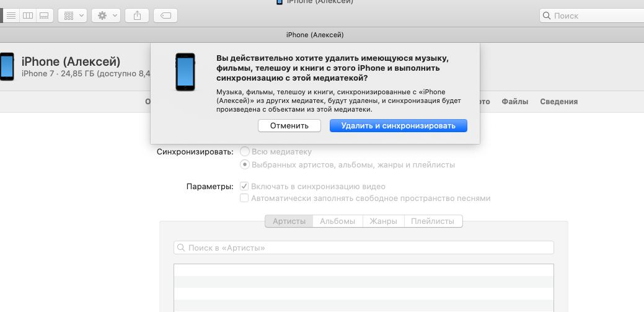Click the iPhone device icon in header

7,66
